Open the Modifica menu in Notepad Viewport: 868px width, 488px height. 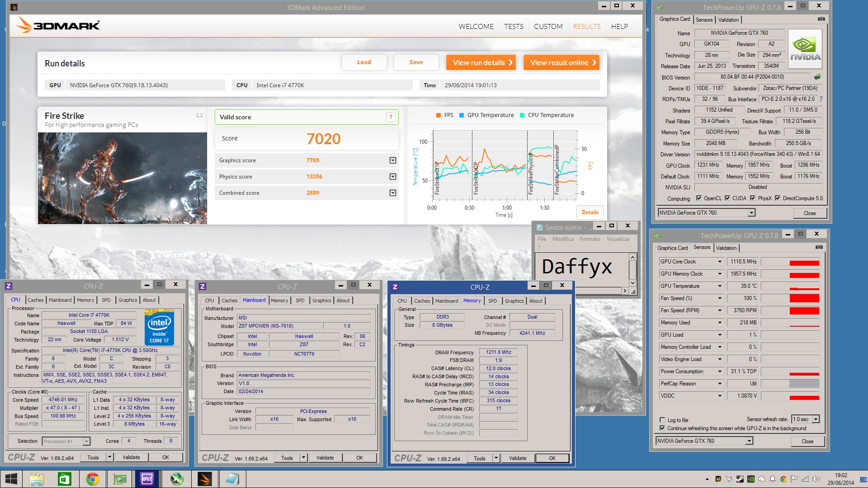[563, 239]
